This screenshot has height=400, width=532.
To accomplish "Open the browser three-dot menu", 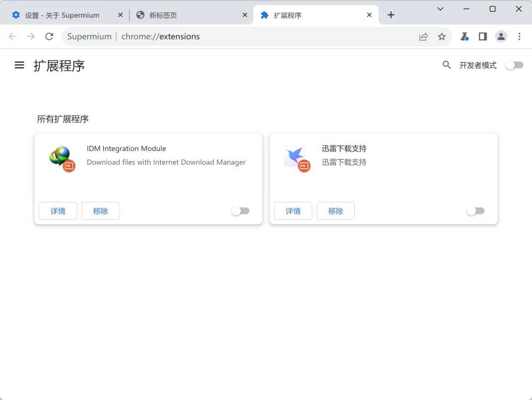I will click(519, 36).
